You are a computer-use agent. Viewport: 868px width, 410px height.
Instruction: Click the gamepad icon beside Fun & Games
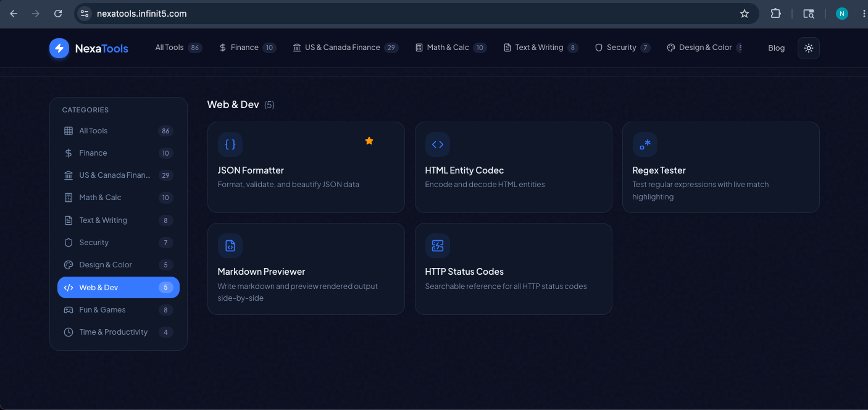pyautogui.click(x=69, y=310)
